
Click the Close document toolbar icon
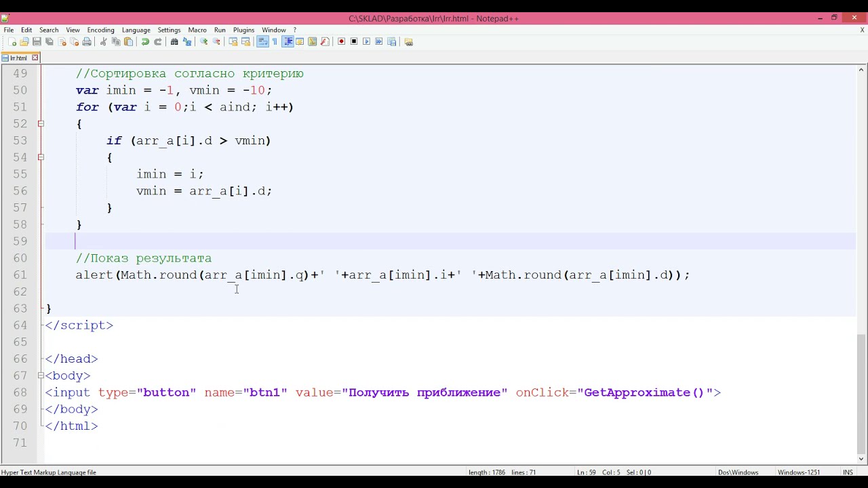click(62, 41)
